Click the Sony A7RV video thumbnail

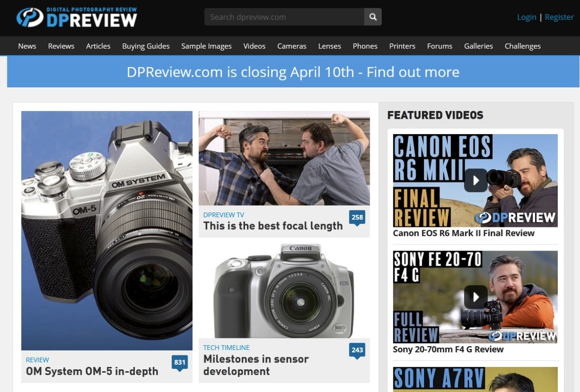click(475, 381)
